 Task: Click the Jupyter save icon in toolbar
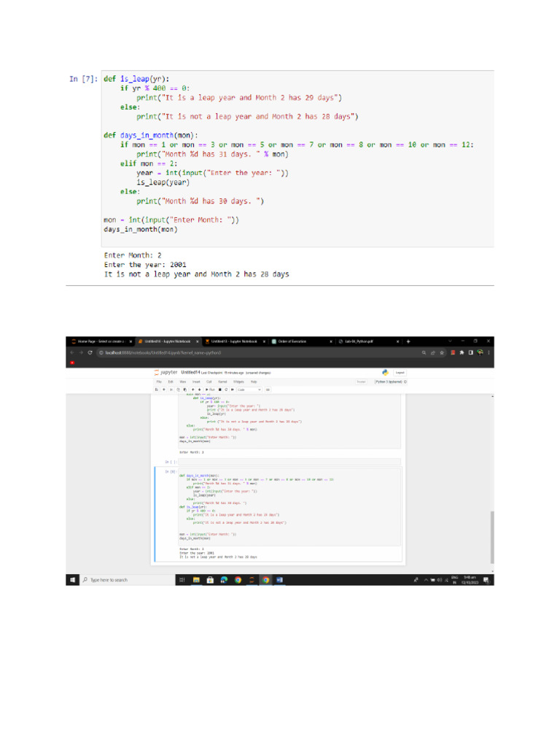157,390
